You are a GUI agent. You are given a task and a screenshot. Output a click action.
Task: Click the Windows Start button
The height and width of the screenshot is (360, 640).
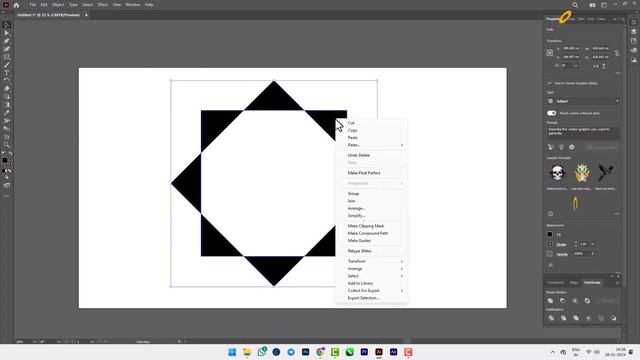point(232,352)
